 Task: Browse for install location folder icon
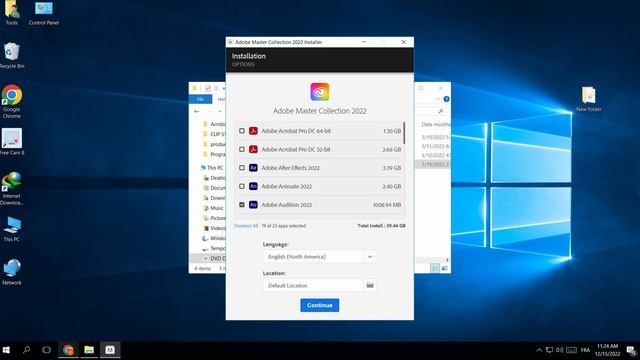(x=370, y=285)
